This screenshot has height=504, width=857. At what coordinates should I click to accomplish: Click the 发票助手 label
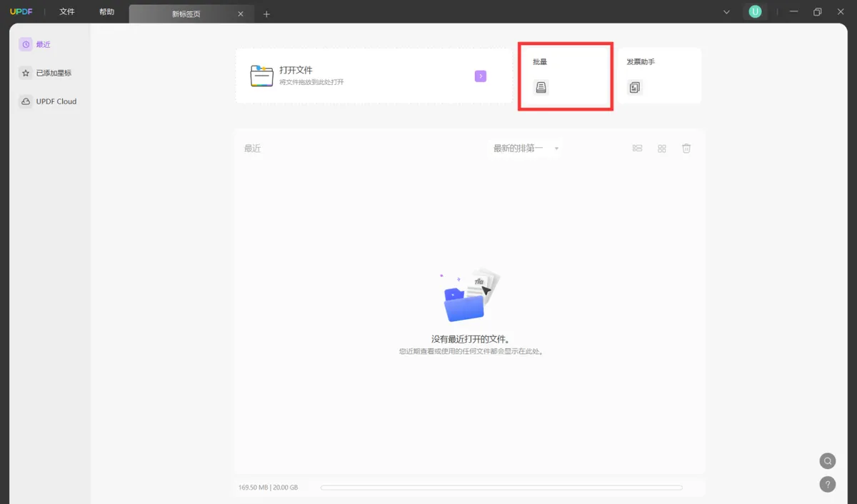point(641,62)
